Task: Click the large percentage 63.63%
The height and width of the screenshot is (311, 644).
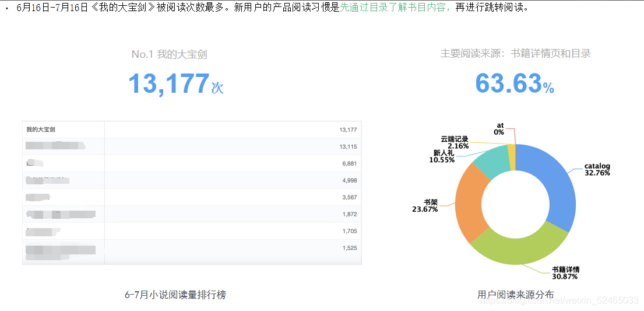Action: coord(515,83)
